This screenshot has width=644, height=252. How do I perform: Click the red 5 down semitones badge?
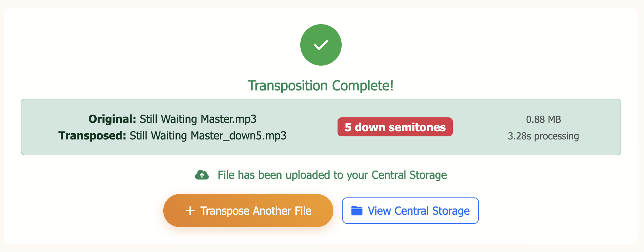pos(395,127)
